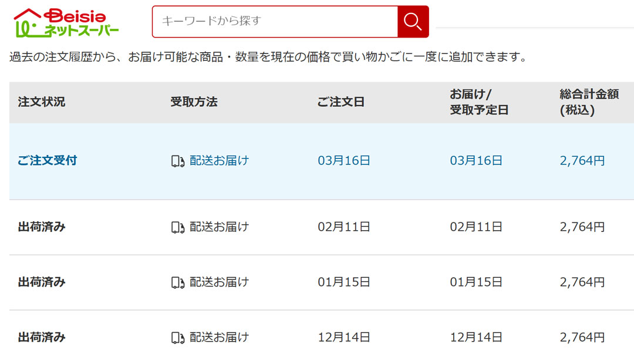Click the 総合計金額(税込) column header
The image size is (634, 364).
tap(589, 102)
